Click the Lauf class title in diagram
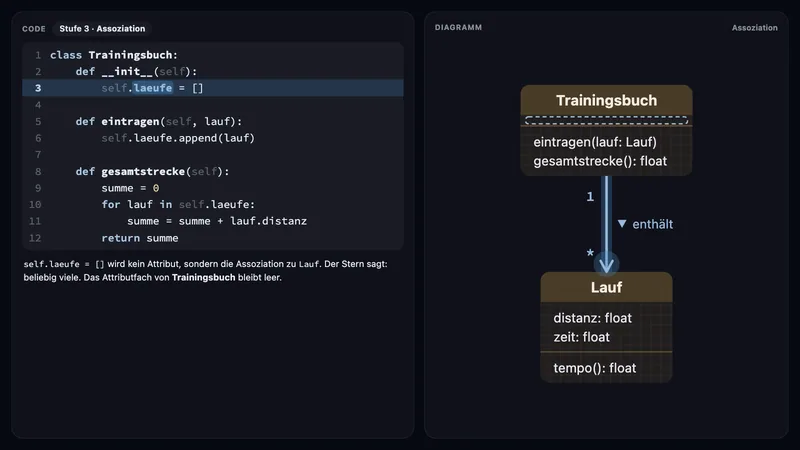This screenshot has height=450, width=800. 606,287
